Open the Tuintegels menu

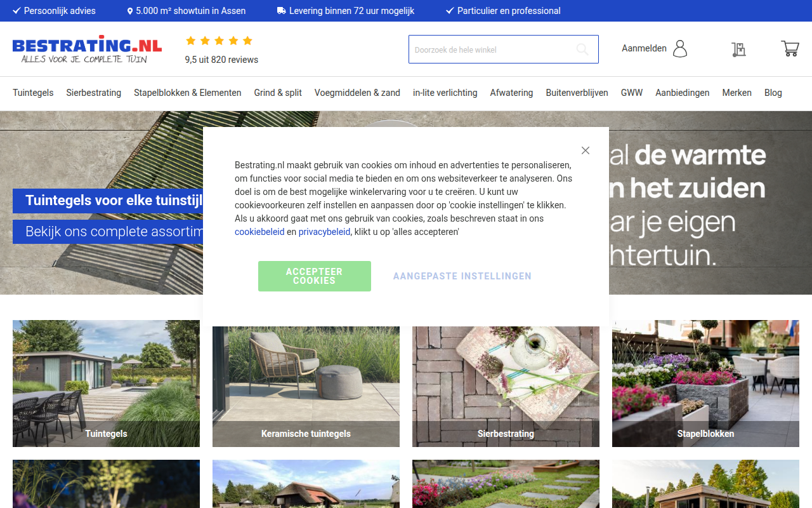33,93
